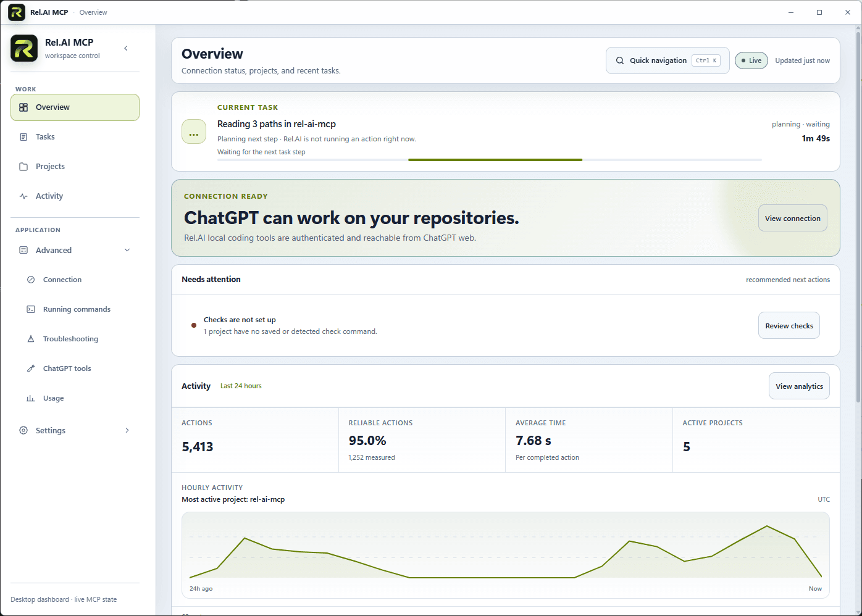
Task: Click the Tasks list icon
Action: pyautogui.click(x=23, y=137)
